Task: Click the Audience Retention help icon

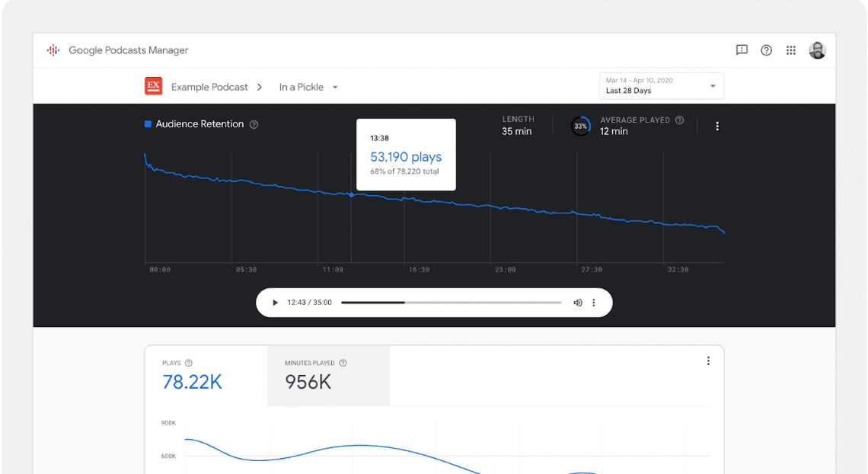Action: [254, 124]
